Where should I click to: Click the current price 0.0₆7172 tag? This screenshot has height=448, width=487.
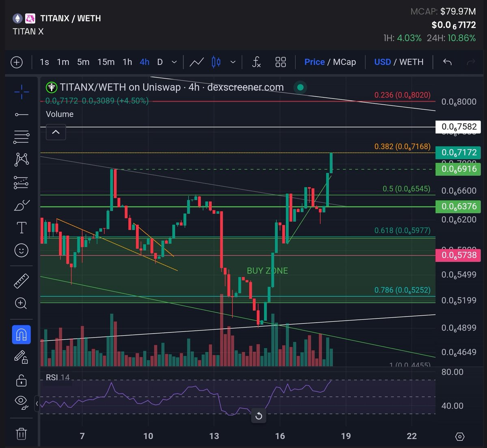pos(458,153)
